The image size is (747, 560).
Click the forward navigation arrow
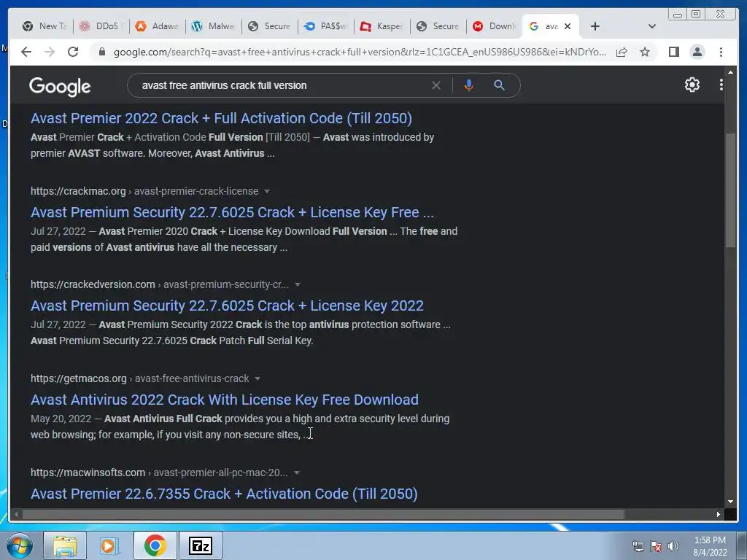point(50,52)
